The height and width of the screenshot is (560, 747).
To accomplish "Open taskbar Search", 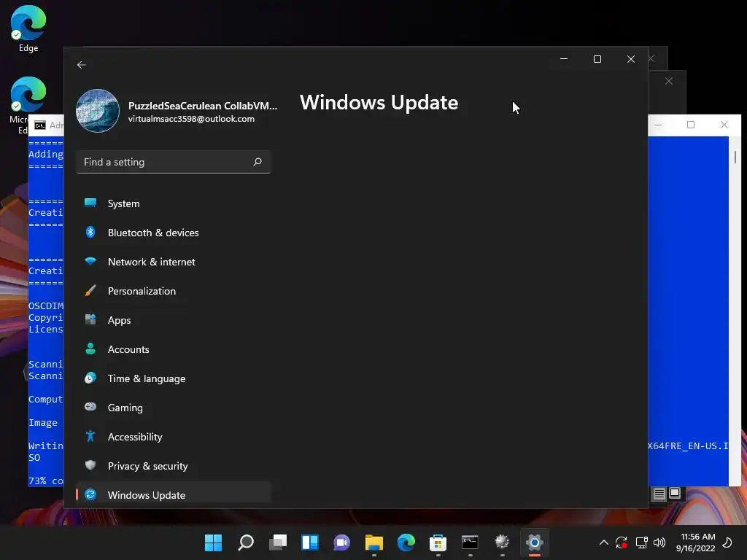I will click(246, 542).
